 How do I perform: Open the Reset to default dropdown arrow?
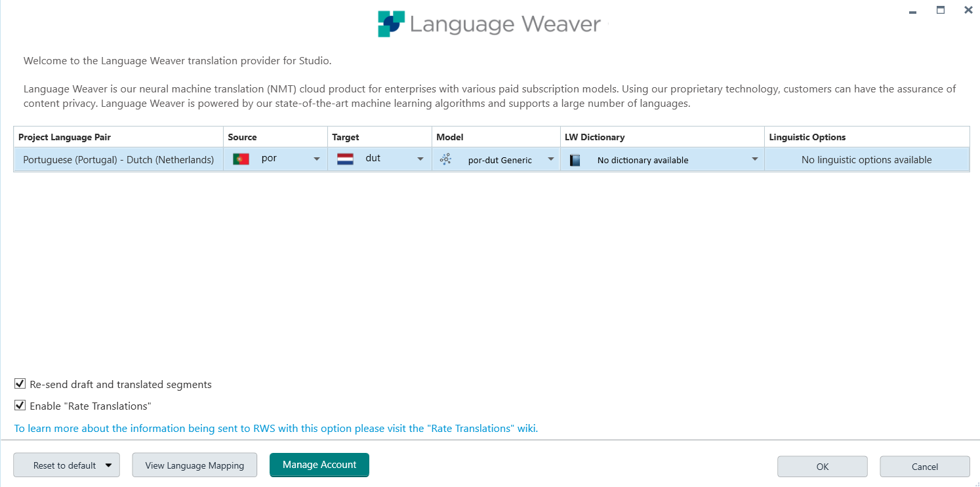click(108, 465)
